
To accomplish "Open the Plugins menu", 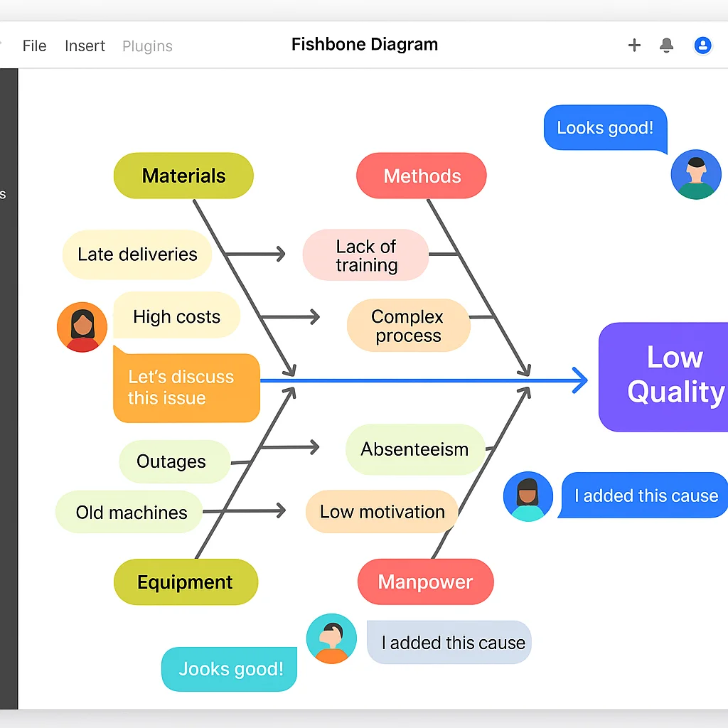I will 146,45.
